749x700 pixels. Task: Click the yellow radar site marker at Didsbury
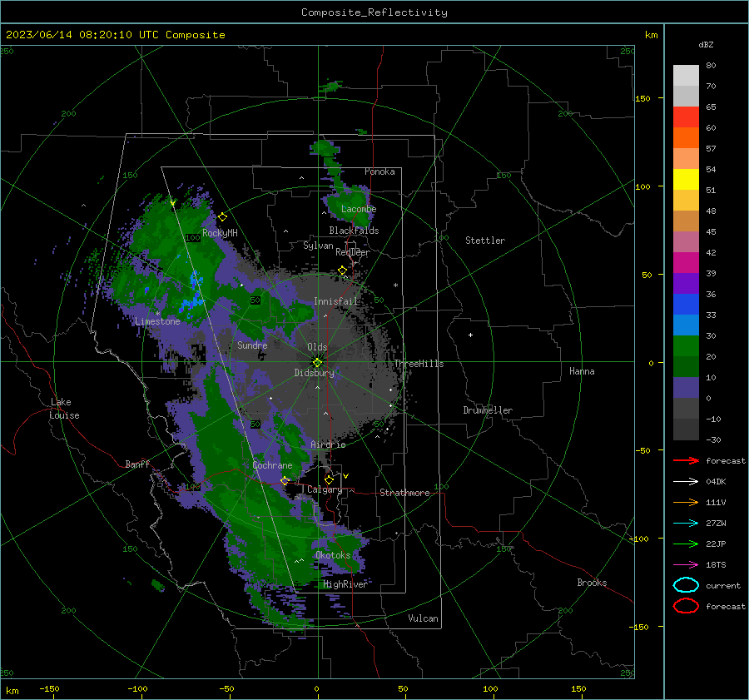click(318, 362)
